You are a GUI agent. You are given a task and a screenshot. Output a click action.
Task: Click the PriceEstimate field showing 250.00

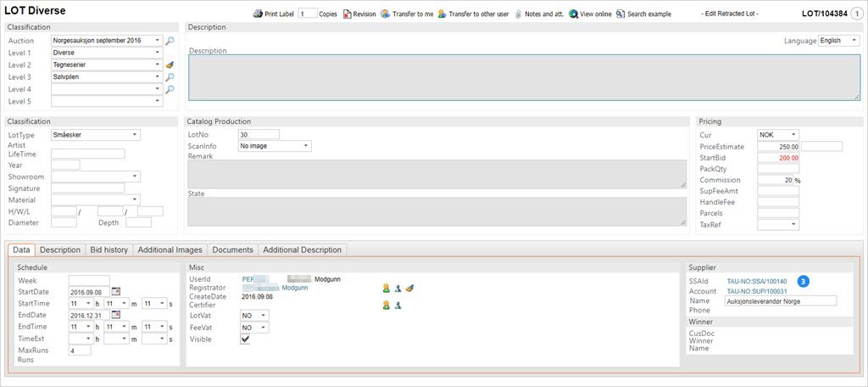(x=779, y=146)
